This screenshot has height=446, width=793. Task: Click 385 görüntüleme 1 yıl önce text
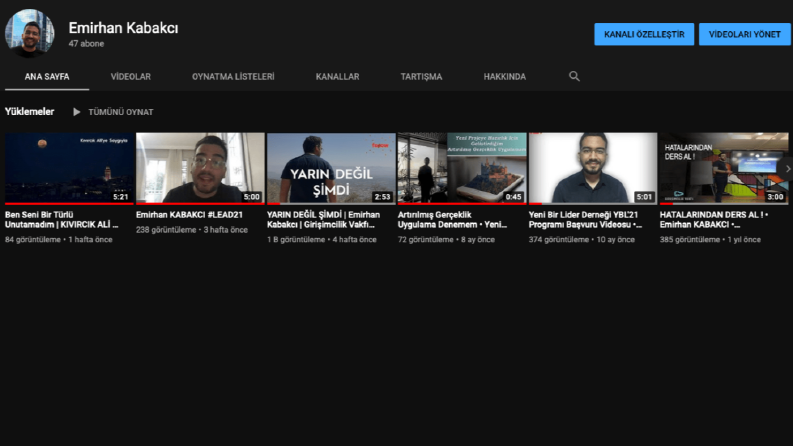[710, 240]
